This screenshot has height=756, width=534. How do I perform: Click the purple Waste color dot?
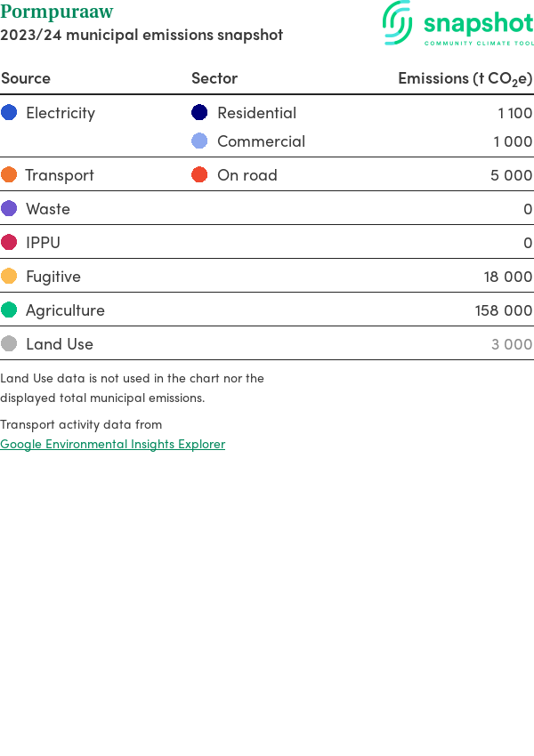tap(9, 209)
